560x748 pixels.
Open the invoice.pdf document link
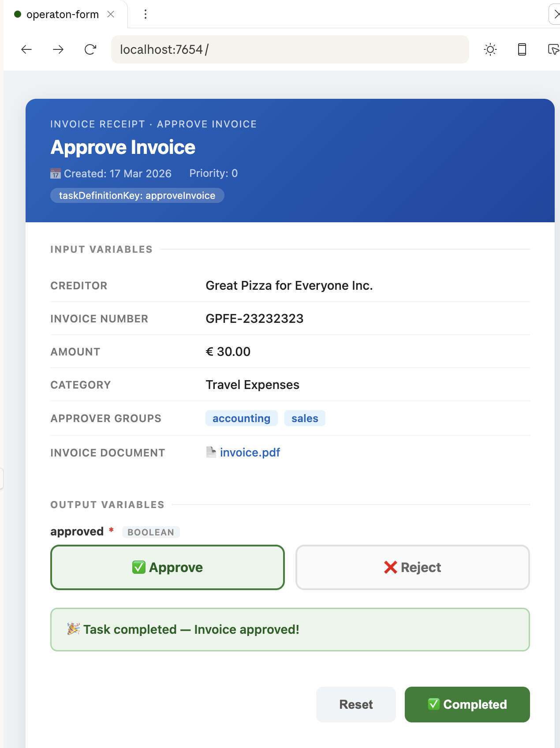pos(250,453)
